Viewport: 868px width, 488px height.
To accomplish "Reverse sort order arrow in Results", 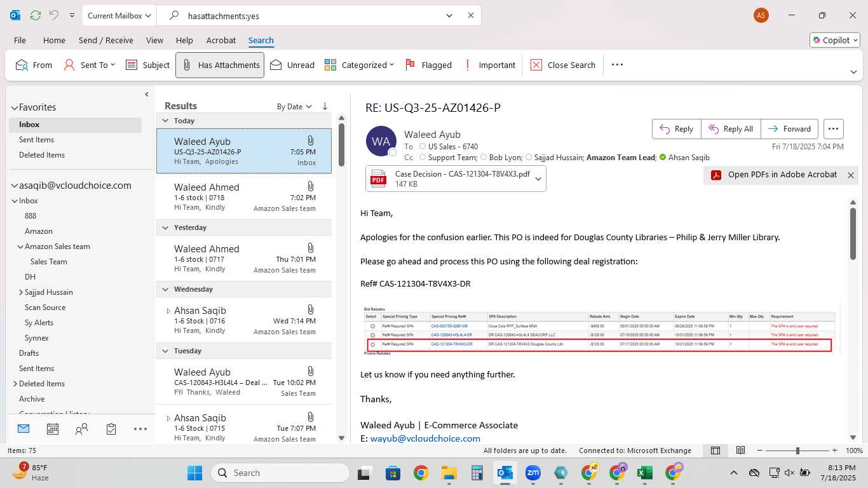I will [325, 107].
